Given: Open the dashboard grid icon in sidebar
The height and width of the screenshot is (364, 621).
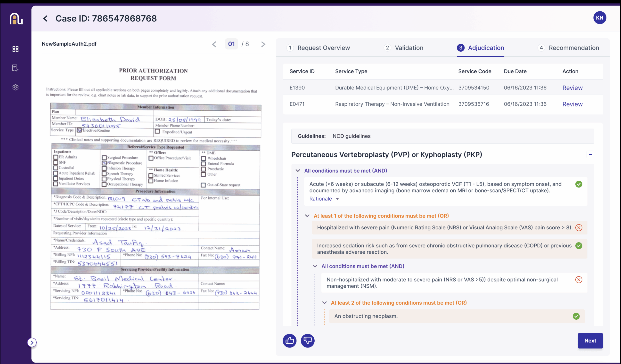Looking at the screenshot, I should pos(15,49).
